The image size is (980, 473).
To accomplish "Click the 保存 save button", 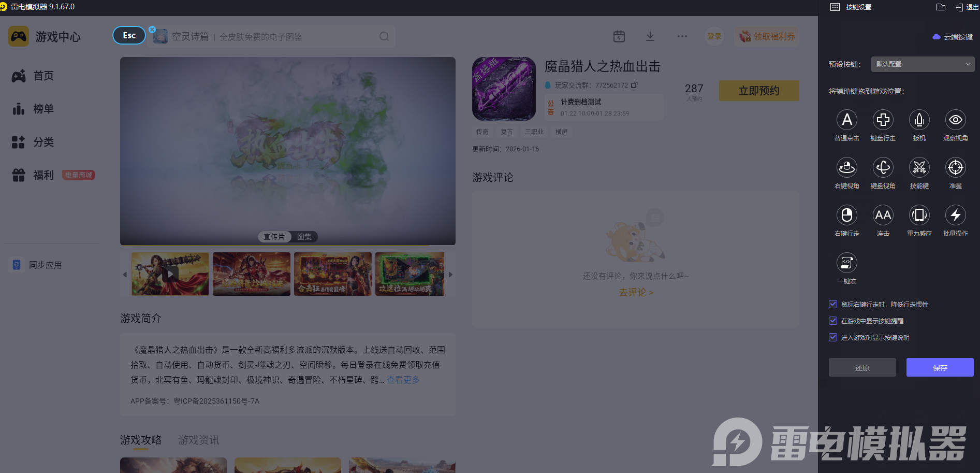I will [940, 367].
